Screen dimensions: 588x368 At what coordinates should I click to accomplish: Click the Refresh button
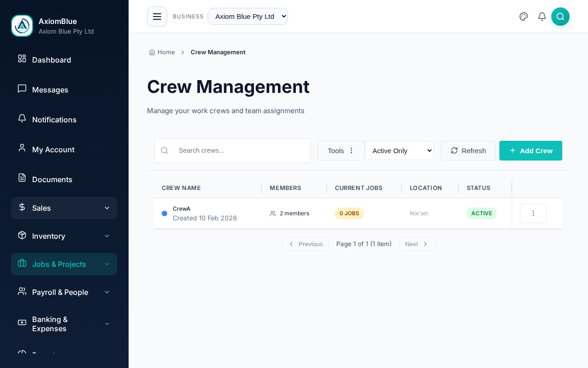coord(468,150)
